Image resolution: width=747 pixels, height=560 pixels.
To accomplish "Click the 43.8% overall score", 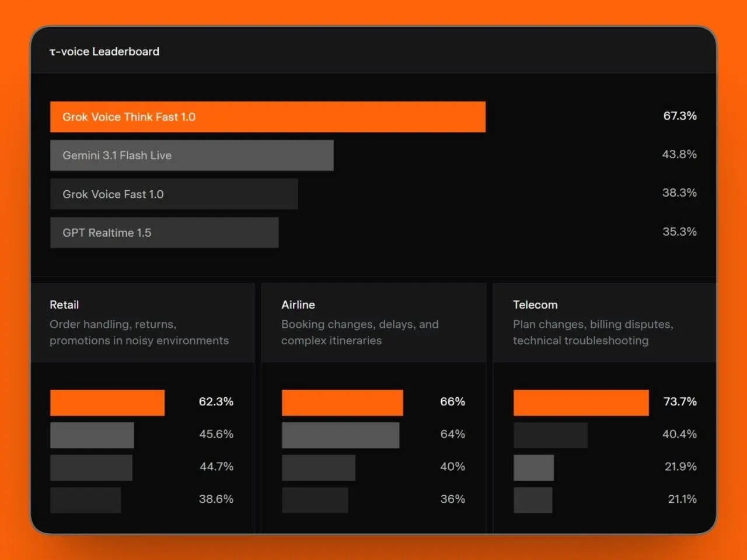I will tap(679, 154).
